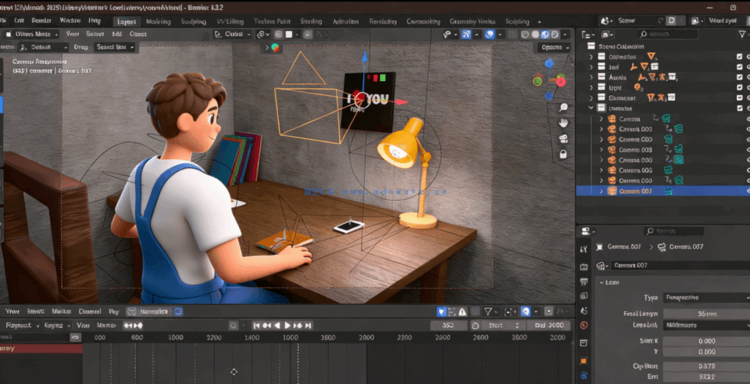This screenshot has height=384, width=750.
Task: Open the Object Mode dropdown
Action: click(31, 34)
